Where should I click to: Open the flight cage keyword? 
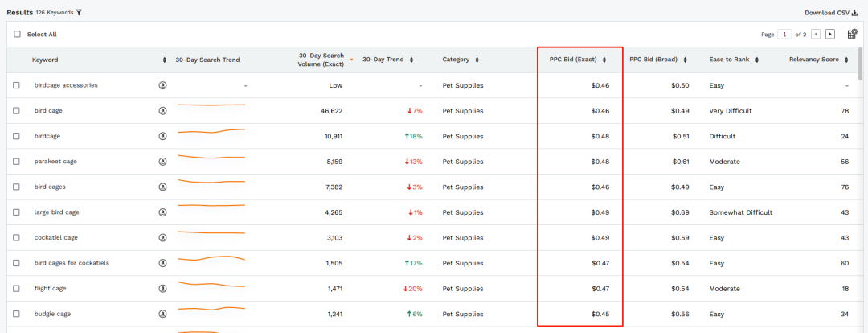[x=51, y=289]
